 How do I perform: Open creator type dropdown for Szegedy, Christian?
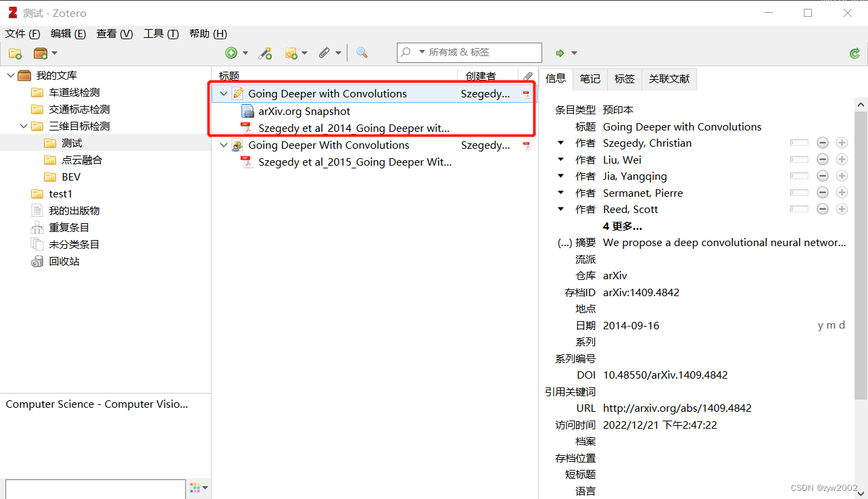point(560,143)
